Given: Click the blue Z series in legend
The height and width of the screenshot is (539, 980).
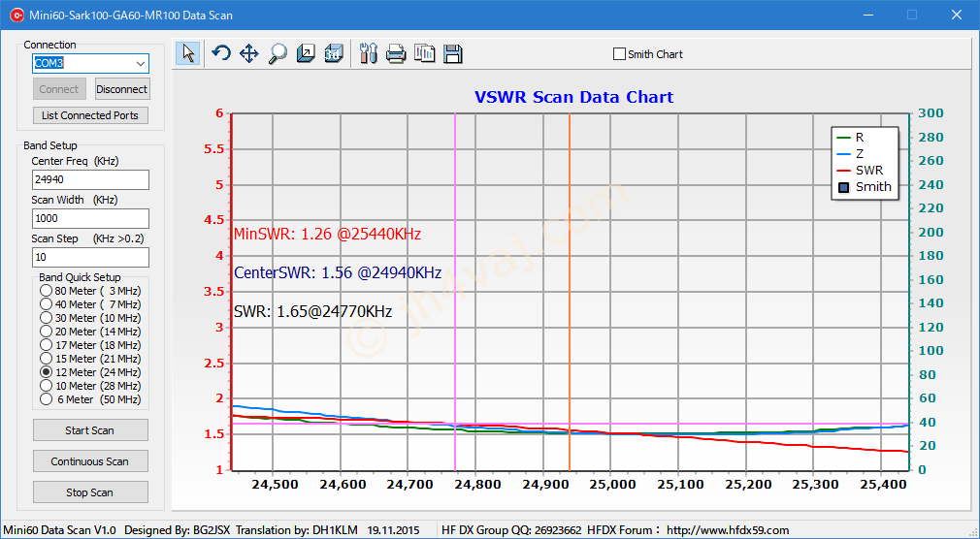Looking at the screenshot, I should 851,153.
